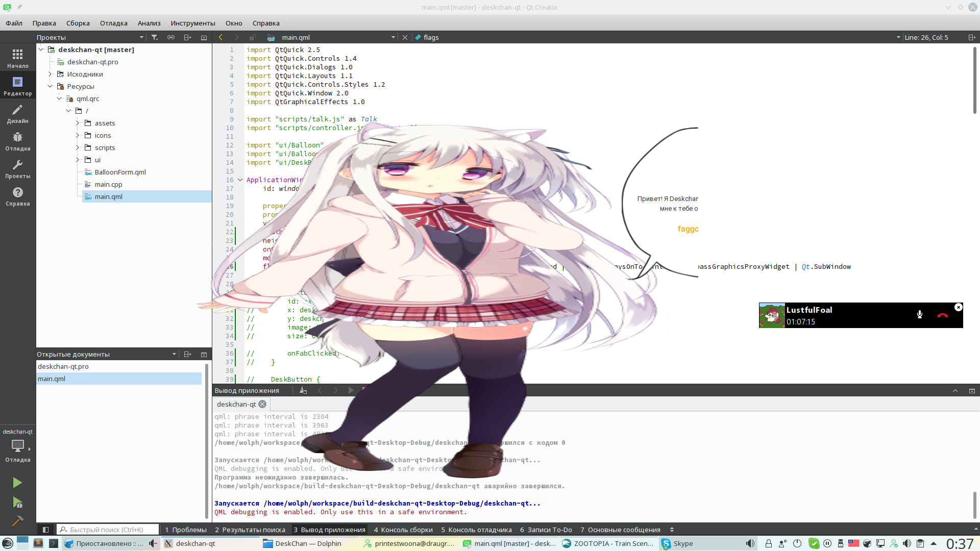
Task: Split the Открытые документы panel
Action: pos(187,354)
